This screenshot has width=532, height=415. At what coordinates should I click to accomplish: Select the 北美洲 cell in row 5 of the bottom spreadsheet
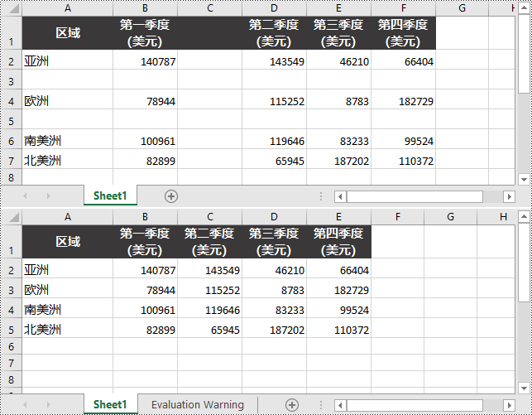[x=68, y=328]
